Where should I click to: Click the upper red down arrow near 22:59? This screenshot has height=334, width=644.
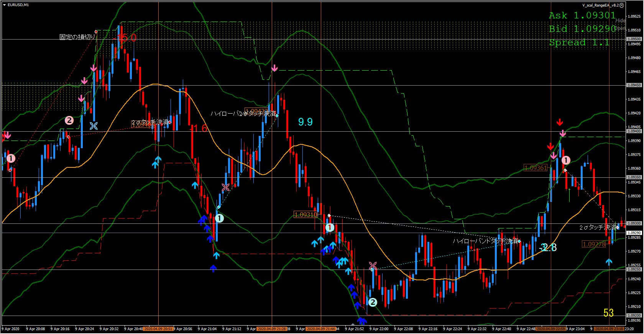point(560,122)
